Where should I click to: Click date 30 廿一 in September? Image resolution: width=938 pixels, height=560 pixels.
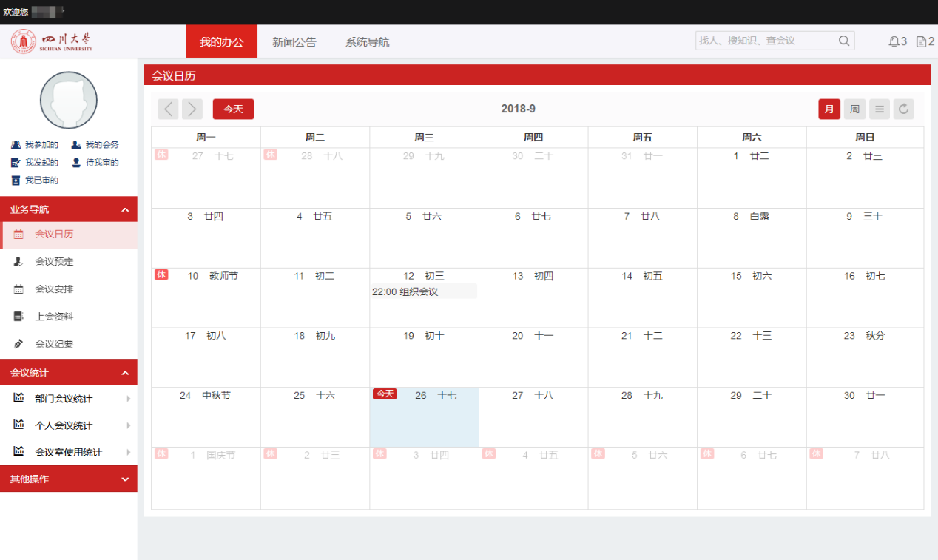pyautogui.click(x=865, y=396)
